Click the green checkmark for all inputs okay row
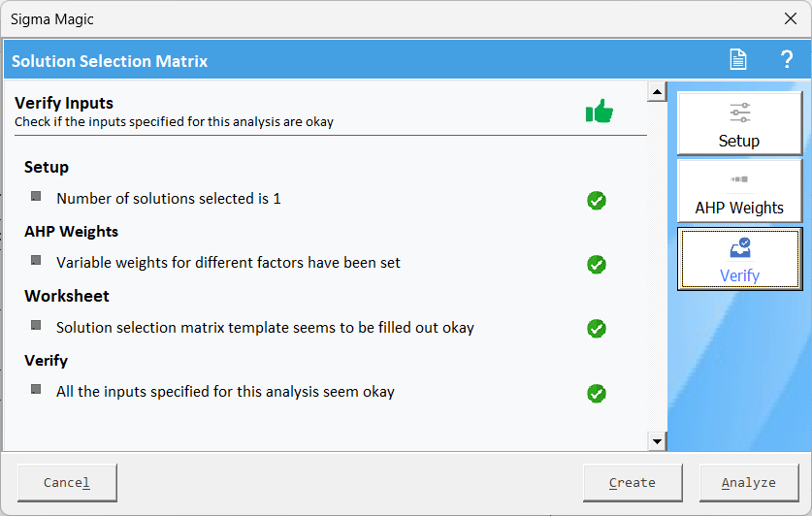Screen dimensions: 812x516 tap(597, 394)
